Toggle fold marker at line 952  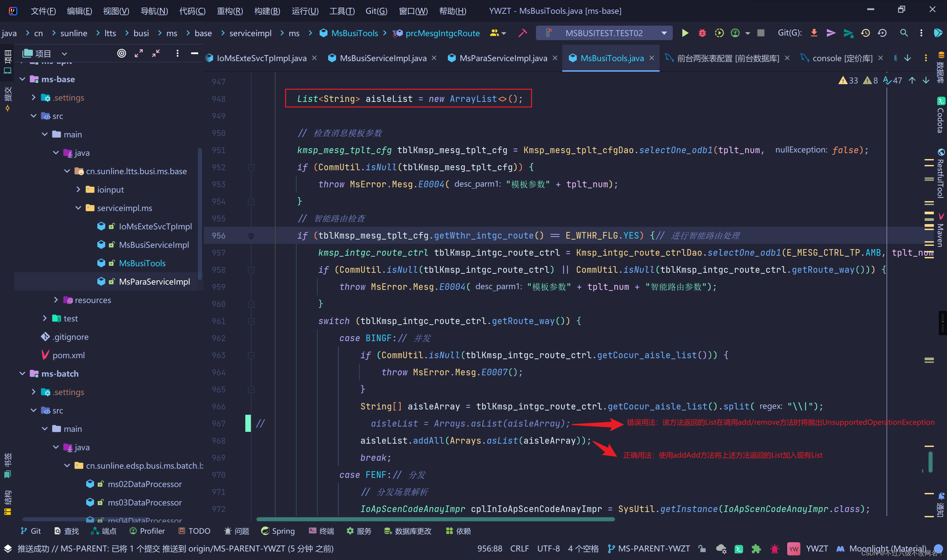click(251, 167)
